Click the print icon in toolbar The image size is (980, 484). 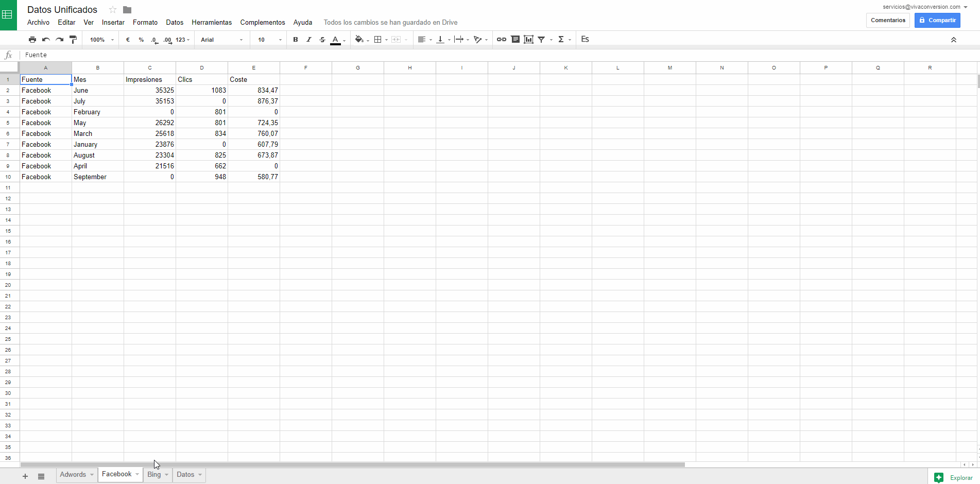pyautogui.click(x=32, y=40)
